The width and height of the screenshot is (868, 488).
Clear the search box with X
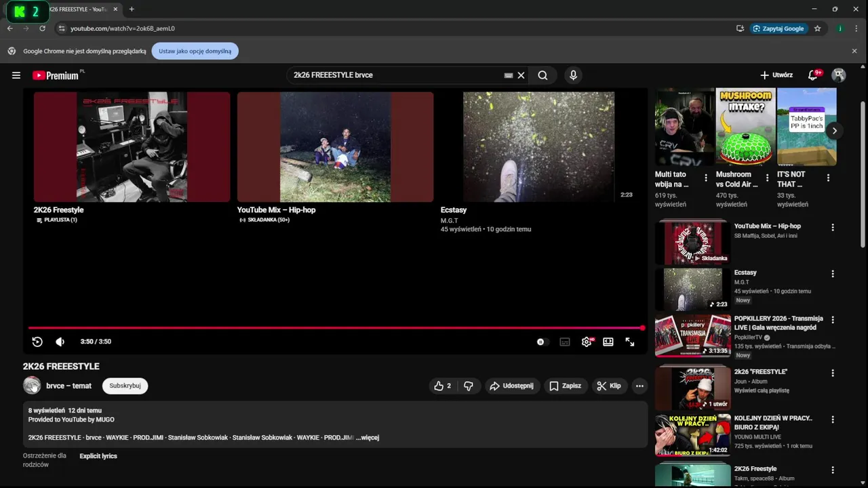point(521,75)
